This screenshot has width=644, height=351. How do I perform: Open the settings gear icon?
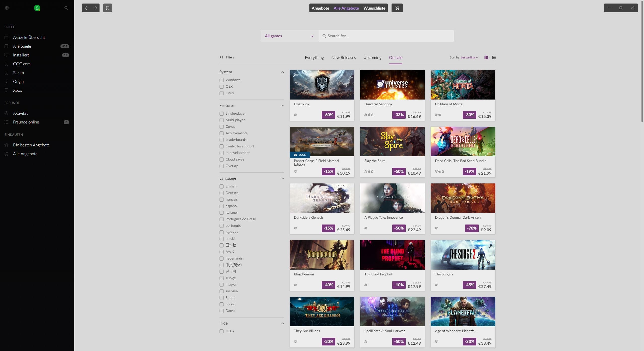pyautogui.click(x=7, y=8)
